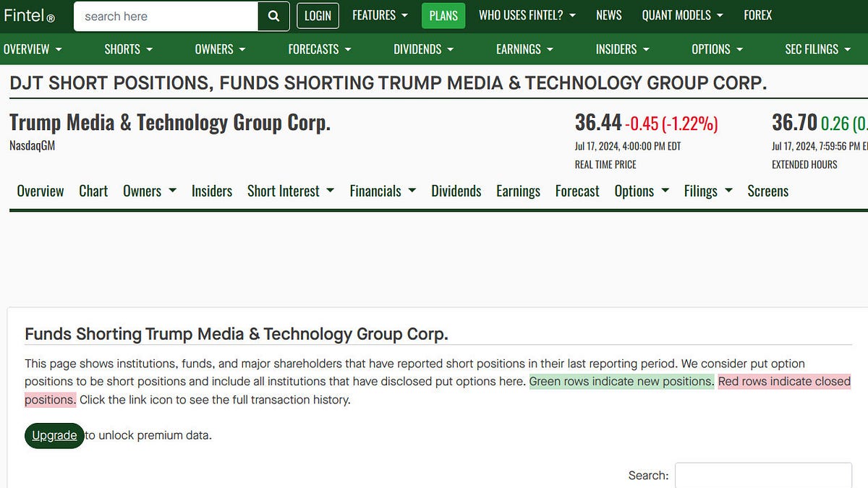868x488 pixels.
Task: Open the Short Interest tab dropdown
Action: (x=291, y=191)
